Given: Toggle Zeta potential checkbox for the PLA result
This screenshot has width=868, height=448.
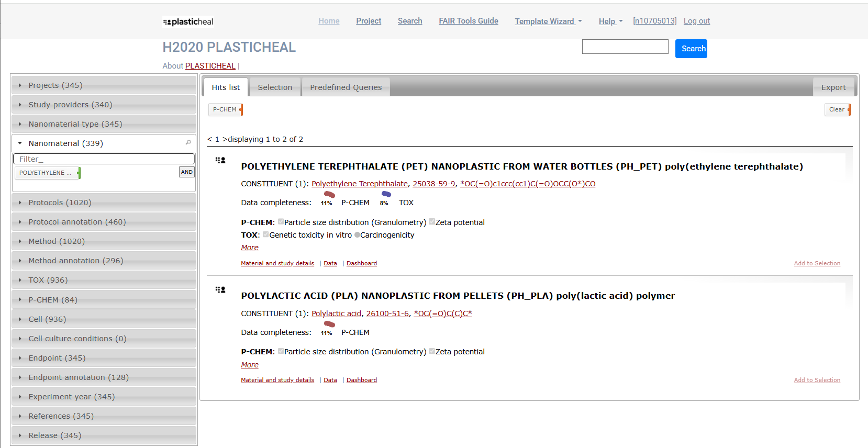Looking at the screenshot, I should click(432, 351).
